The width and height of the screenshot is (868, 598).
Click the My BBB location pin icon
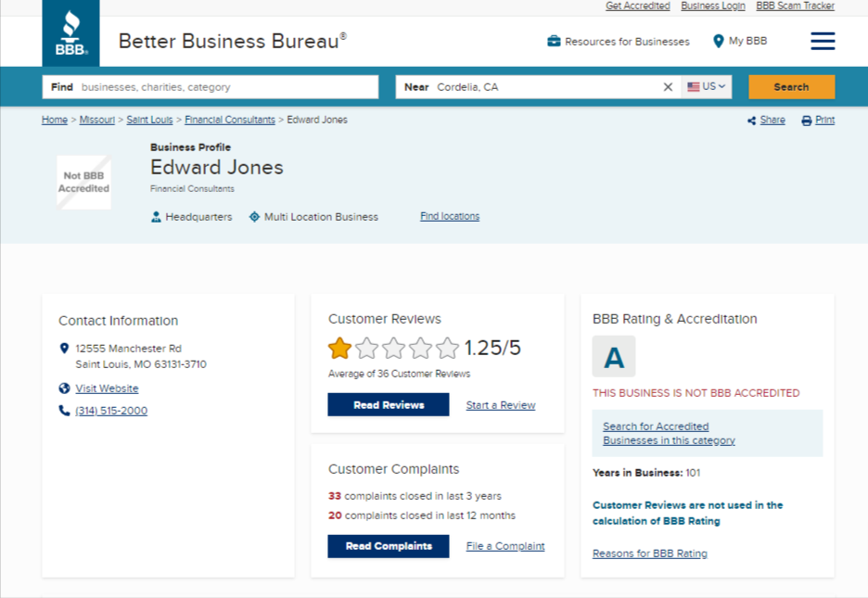pos(718,41)
